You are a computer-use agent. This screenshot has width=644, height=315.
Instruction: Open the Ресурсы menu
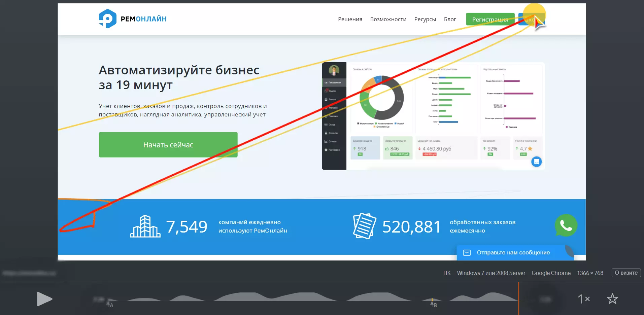pyautogui.click(x=425, y=20)
